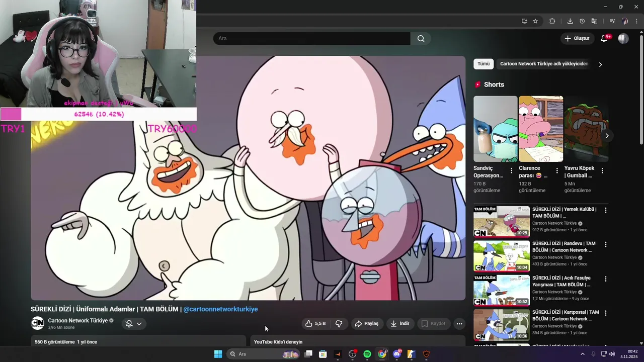Viewport: 644px width, 362px height.
Task: Click the 560 B görüntüleme description text
Action: pos(66,342)
